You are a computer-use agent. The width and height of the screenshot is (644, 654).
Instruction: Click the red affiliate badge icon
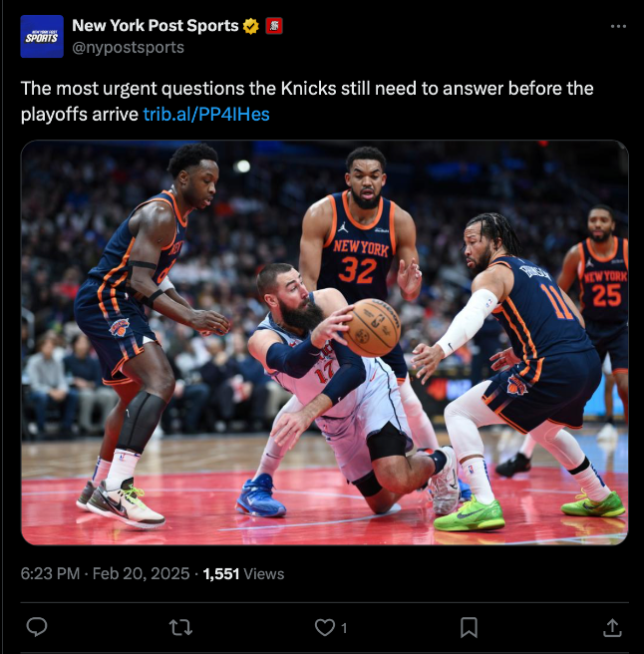pos(274,26)
